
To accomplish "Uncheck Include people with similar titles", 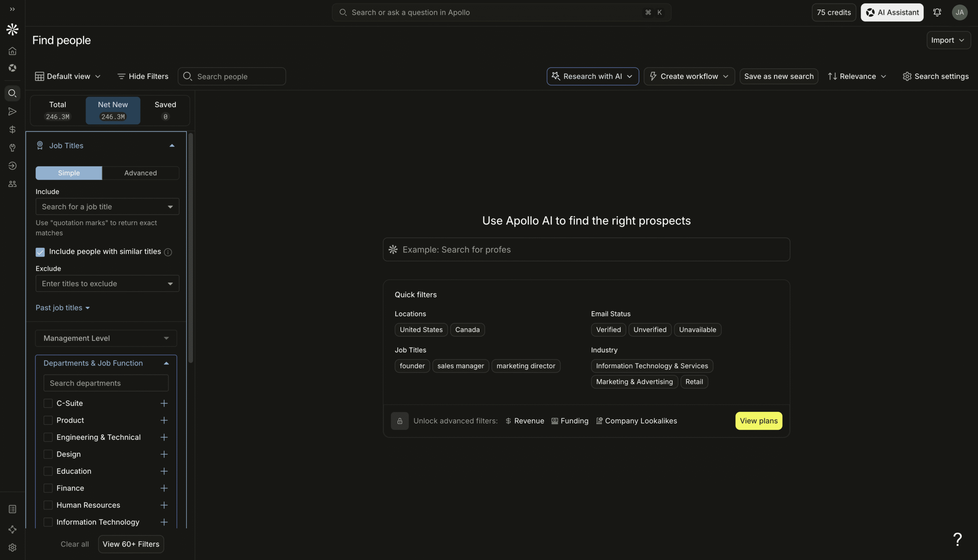I will click(x=40, y=252).
